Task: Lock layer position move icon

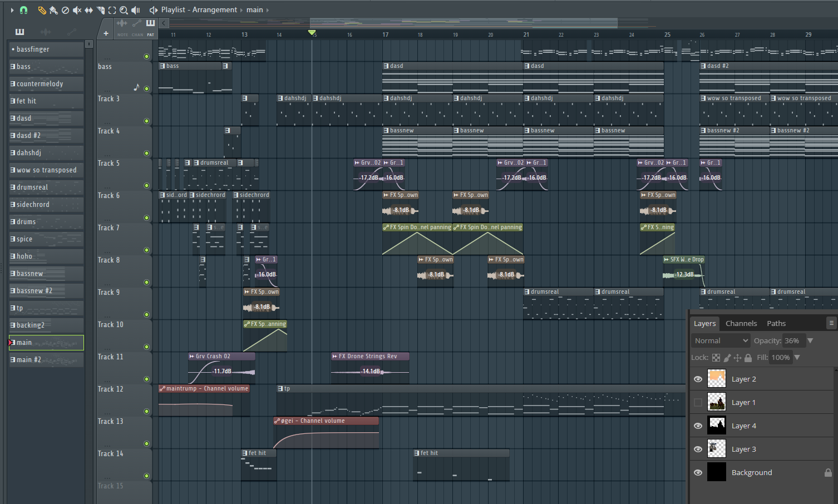Action: (738, 358)
